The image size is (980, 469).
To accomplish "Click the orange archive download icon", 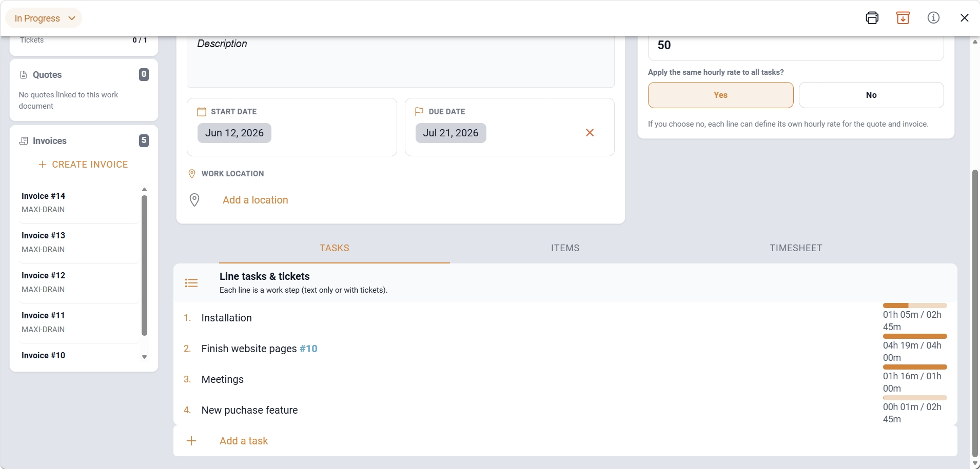I will 903,18.
